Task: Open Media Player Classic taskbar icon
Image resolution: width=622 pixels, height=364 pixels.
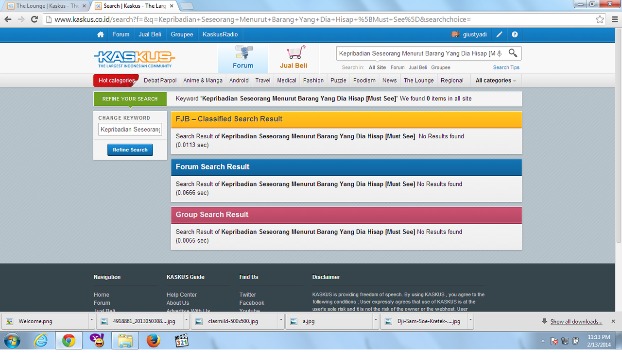Action: tap(181, 341)
